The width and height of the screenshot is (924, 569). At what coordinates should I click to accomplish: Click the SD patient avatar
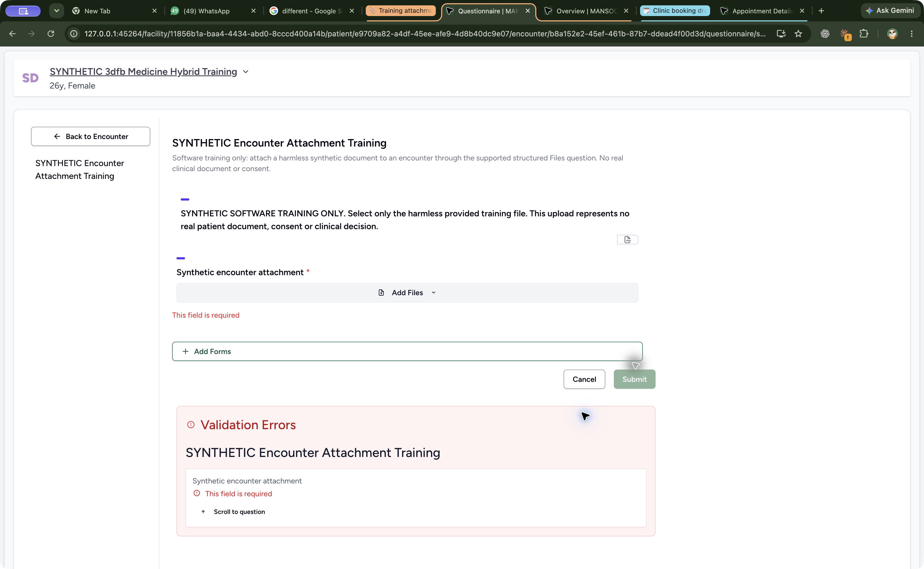click(30, 78)
